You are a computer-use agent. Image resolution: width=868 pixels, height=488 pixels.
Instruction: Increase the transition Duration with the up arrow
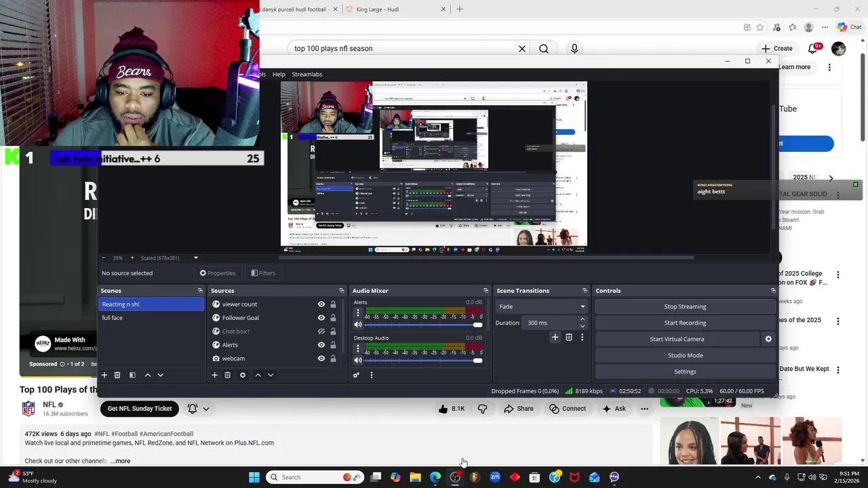(x=583, y=320)
